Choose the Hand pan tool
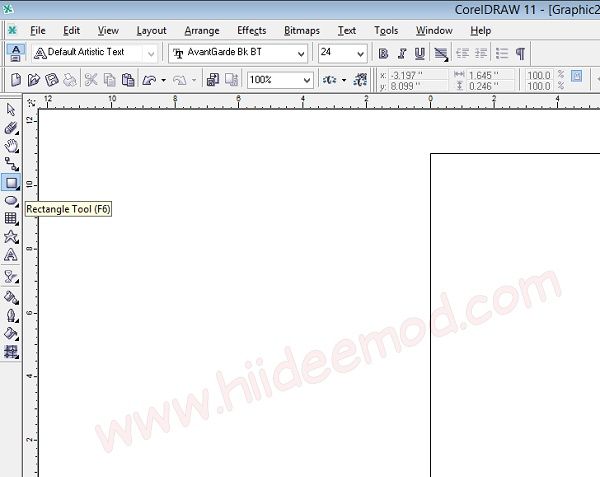This screenshot has width=600, height=477. coord(11,146)
